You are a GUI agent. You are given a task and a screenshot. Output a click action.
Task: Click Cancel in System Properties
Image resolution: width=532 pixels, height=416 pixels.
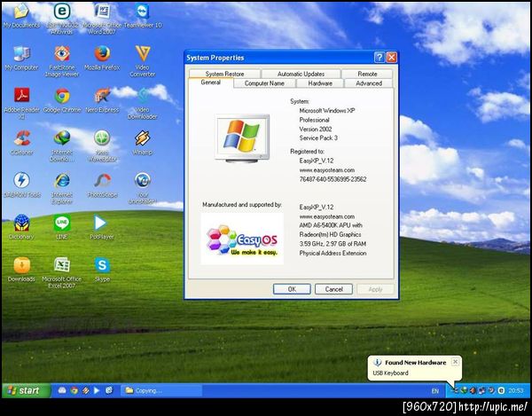click(334, 289)
